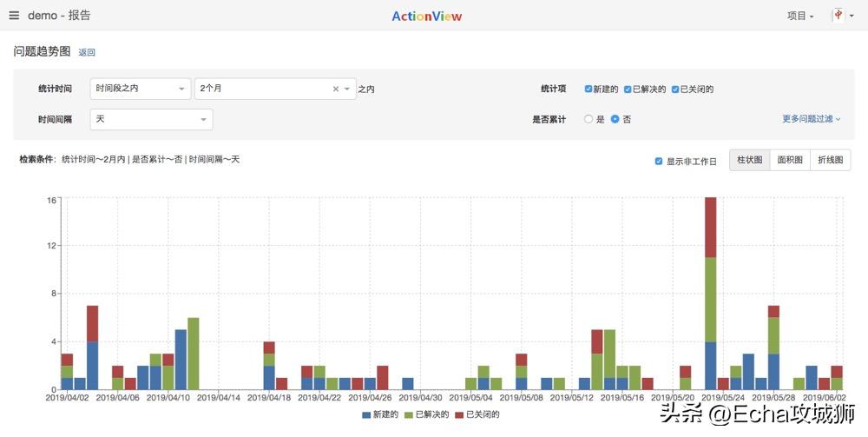This screenshot has width=868, height=437.
Task: Click the 16 y-axis value
Action: [51, 200]
